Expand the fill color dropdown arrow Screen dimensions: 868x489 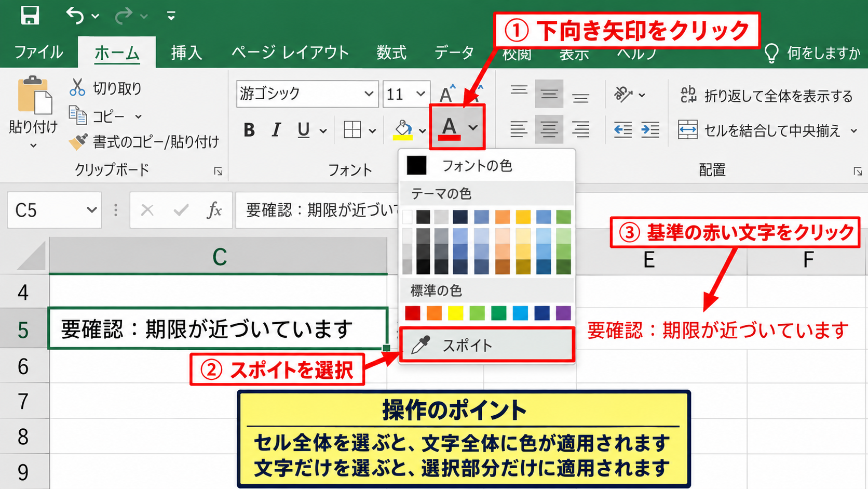pos(423,130)
